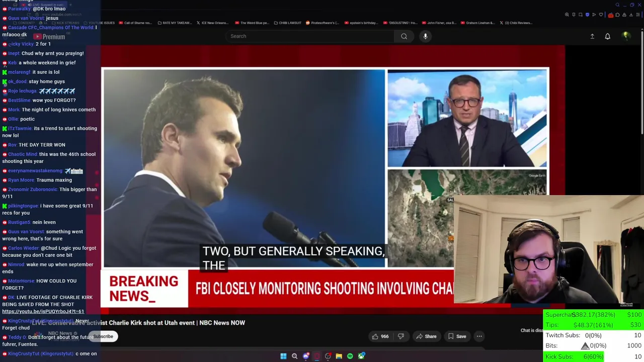The width and height of the screenshot is (644, 362).
Task: Click the pin icon in the browser toolbar
Action: 574,15
